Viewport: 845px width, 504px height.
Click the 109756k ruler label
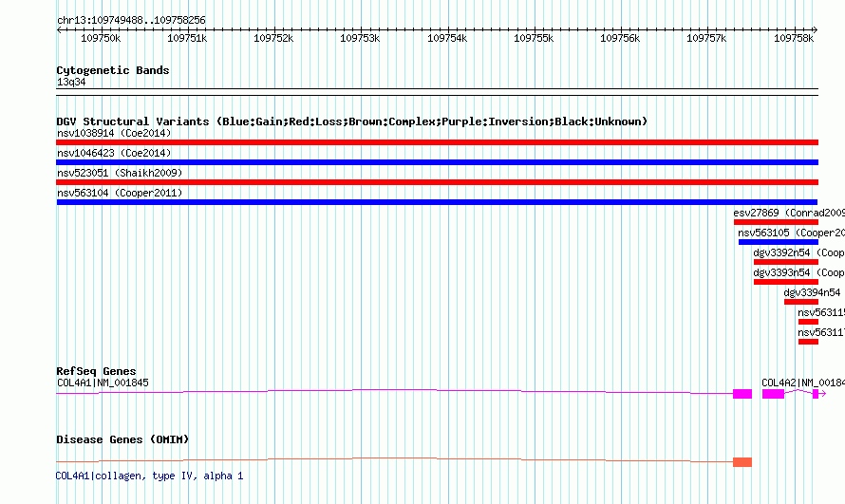(x=620, y=38)
